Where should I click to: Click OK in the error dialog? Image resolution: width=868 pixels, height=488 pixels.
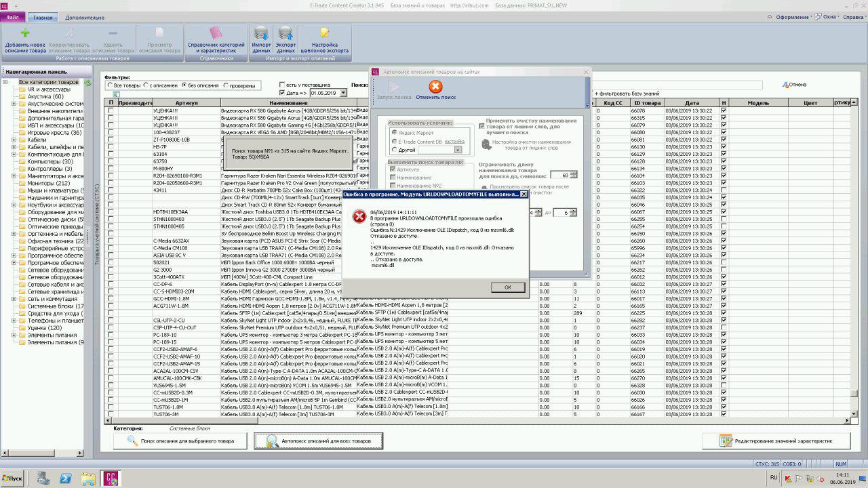point(508,287)
